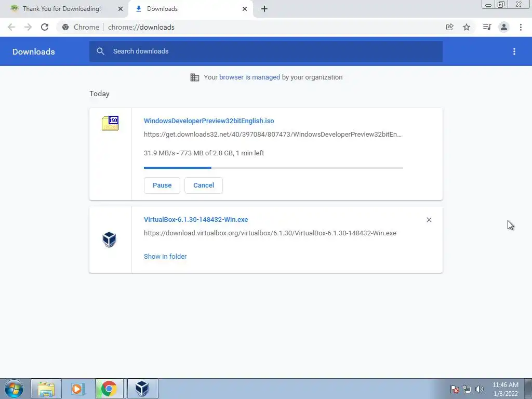Open the volume speaker tray icon
The height and width of the screenshot is (399, 532).
coord(480,389)
